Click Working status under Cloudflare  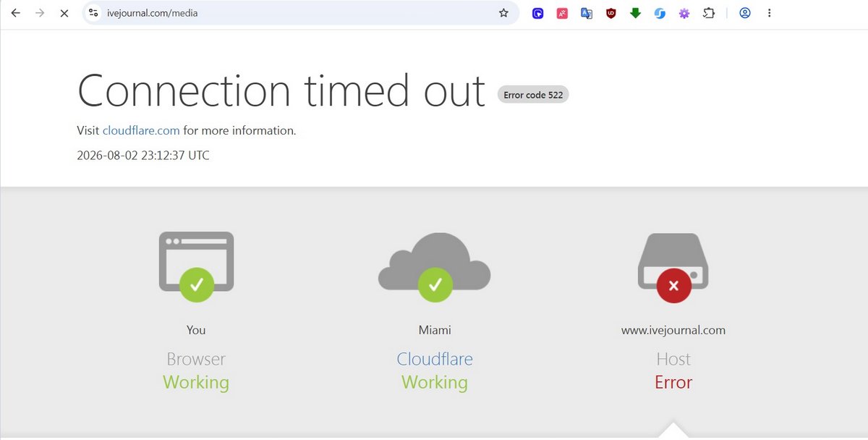click(435, 382)
